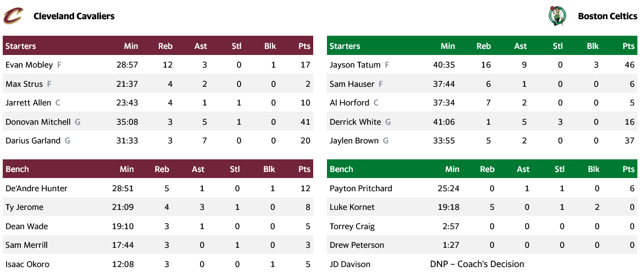Image resolution: width=644 pixels, height=272 pixels.
Task: Open Evan Mobley's player profile
Action: click(x=29, y=65)
